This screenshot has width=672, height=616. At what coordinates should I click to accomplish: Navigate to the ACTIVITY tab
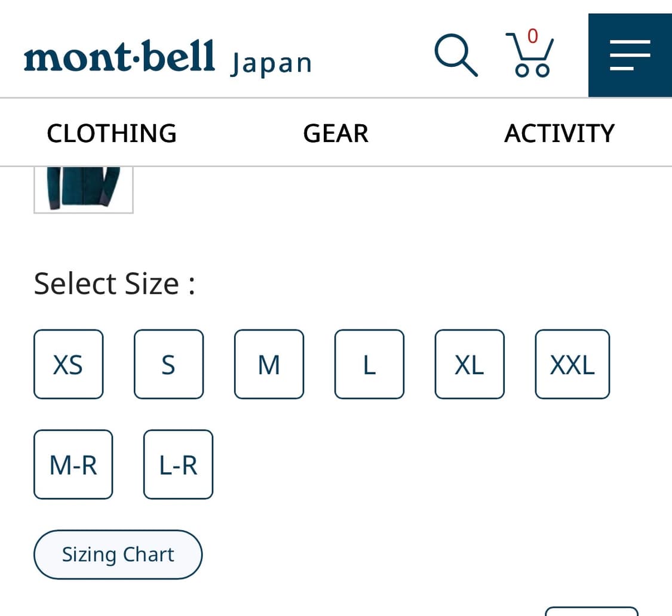coord(559,133)
